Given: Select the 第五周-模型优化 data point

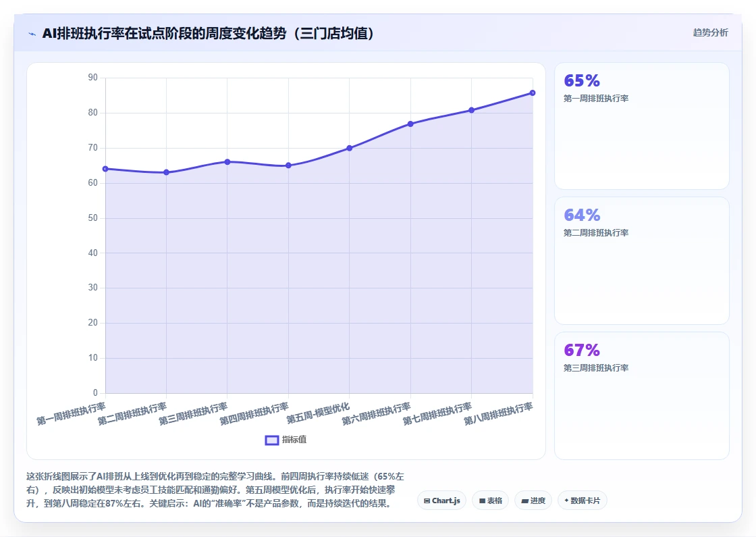Looking at the screenshot, I should 350,148.
